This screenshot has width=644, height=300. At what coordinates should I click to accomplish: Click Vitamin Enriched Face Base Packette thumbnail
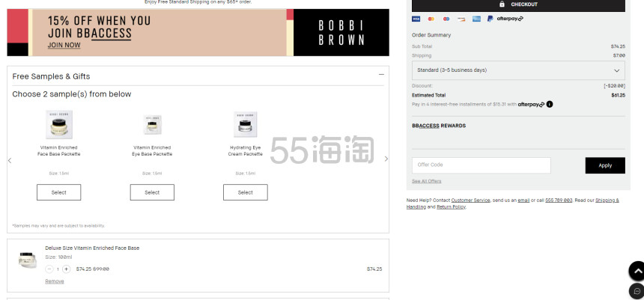tap(58, 124)
